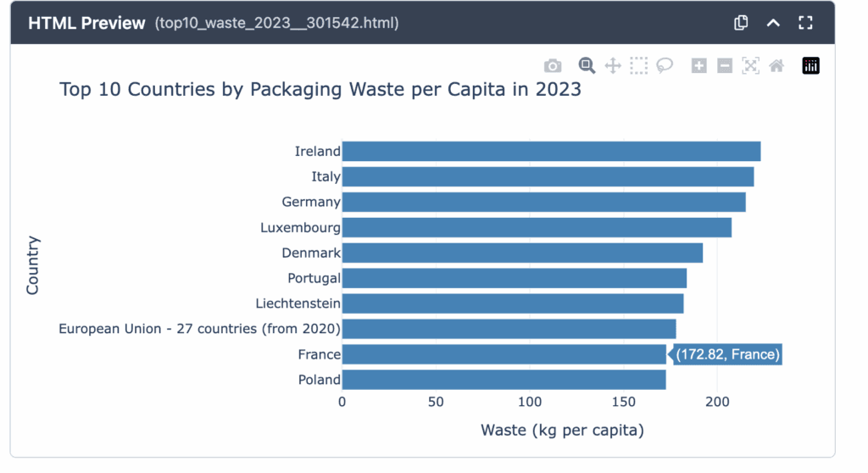Copy the HTML preview content
The image size is (868, 473).
(x=741, y=23)
